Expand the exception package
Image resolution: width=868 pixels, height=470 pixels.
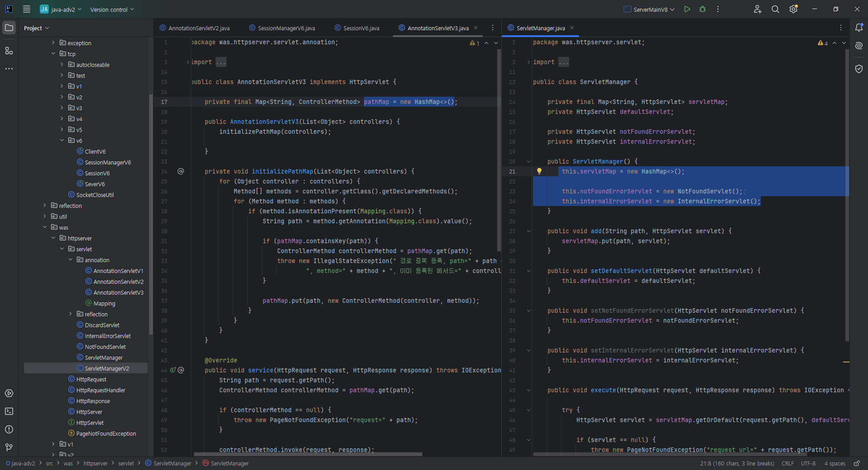pos(53,43)
